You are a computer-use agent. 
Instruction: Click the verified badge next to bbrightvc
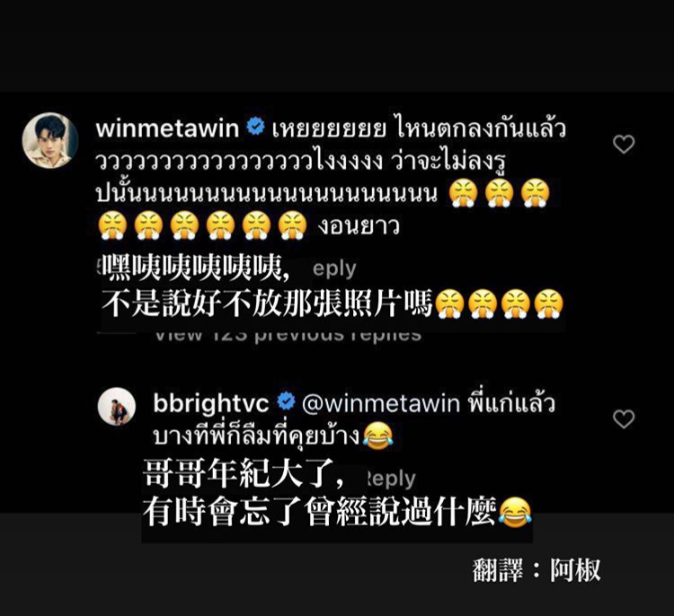(x=286, y=402)
